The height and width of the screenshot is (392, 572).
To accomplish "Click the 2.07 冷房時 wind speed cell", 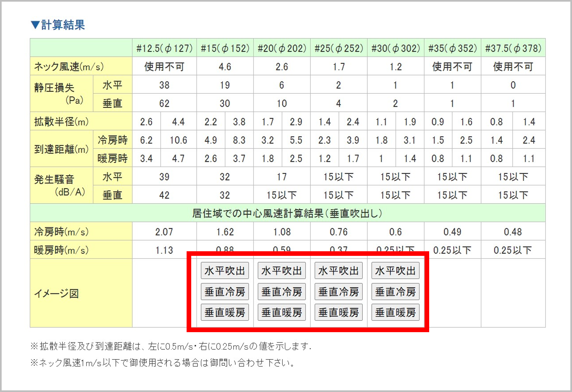I will pos(164,232).
